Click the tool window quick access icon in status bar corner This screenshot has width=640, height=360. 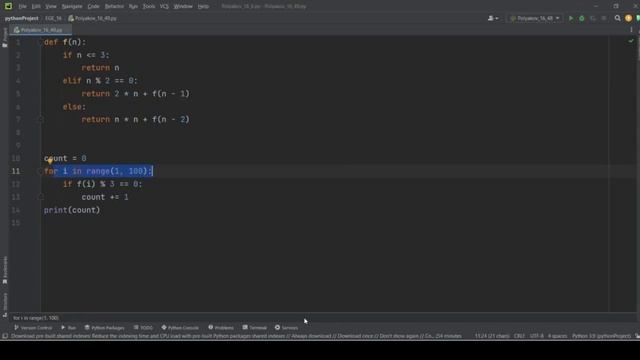[4, 336]
